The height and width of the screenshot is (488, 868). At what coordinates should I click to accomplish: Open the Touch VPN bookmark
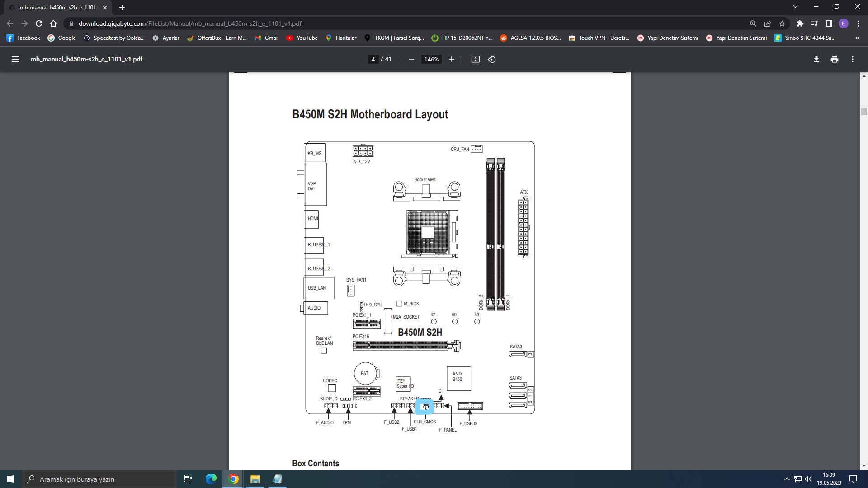point(599,38)
